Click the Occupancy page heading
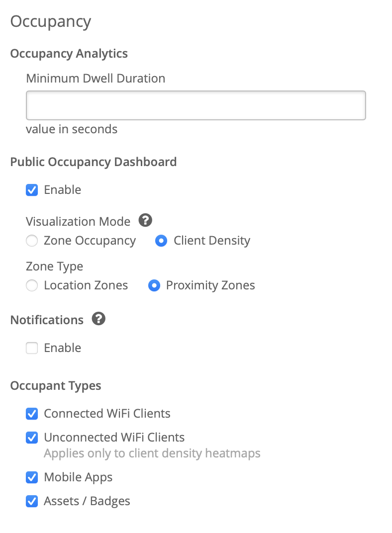Viewport: 392px width, 533px height. click(x=51, y=21)
